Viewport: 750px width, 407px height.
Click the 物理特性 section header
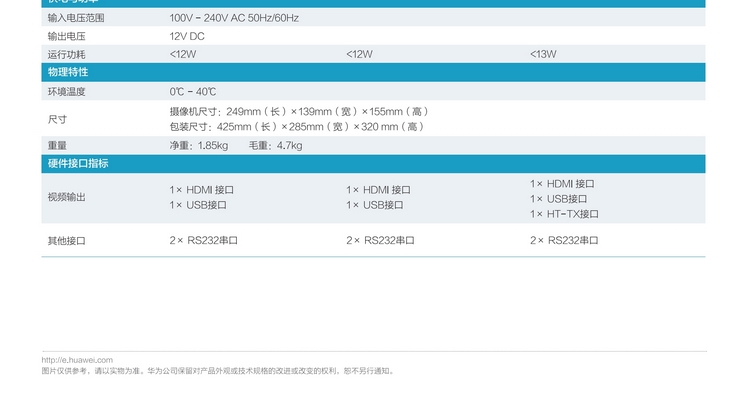(x=68, y=72)
